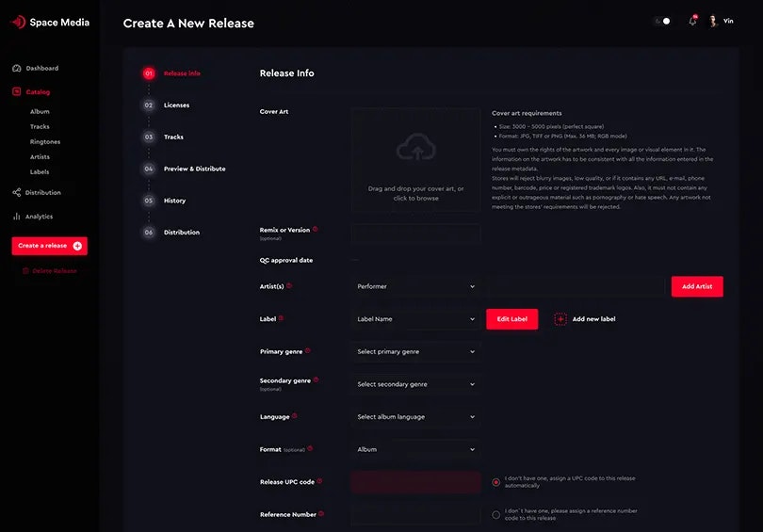
Task: Go to Ringtones in Catalog submenu
Action: pyautogui.click(x=45, y=141)
